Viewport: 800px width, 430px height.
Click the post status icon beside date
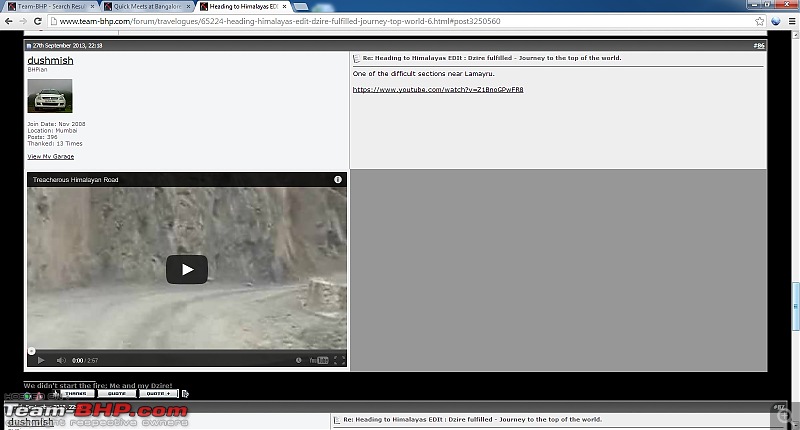(29, 46)
